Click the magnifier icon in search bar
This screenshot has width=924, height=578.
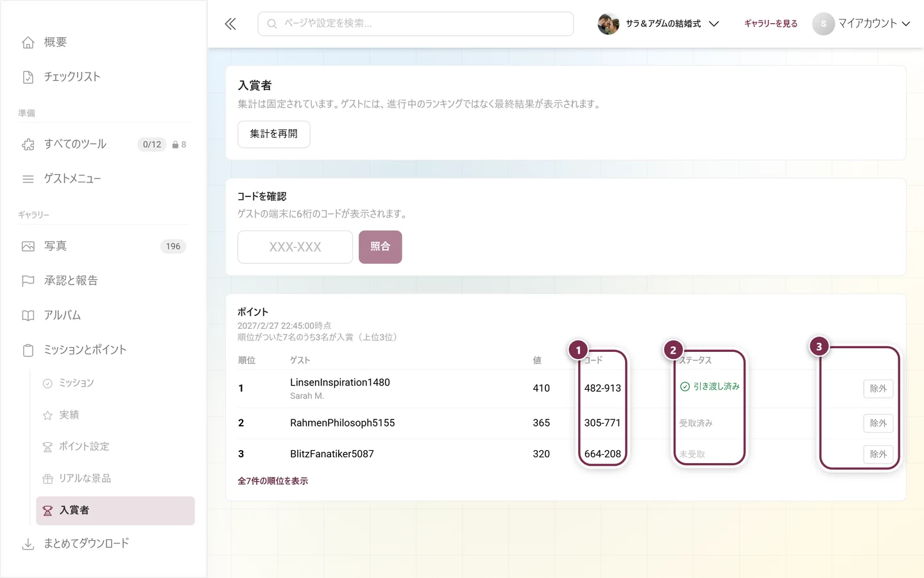point(272,24)
